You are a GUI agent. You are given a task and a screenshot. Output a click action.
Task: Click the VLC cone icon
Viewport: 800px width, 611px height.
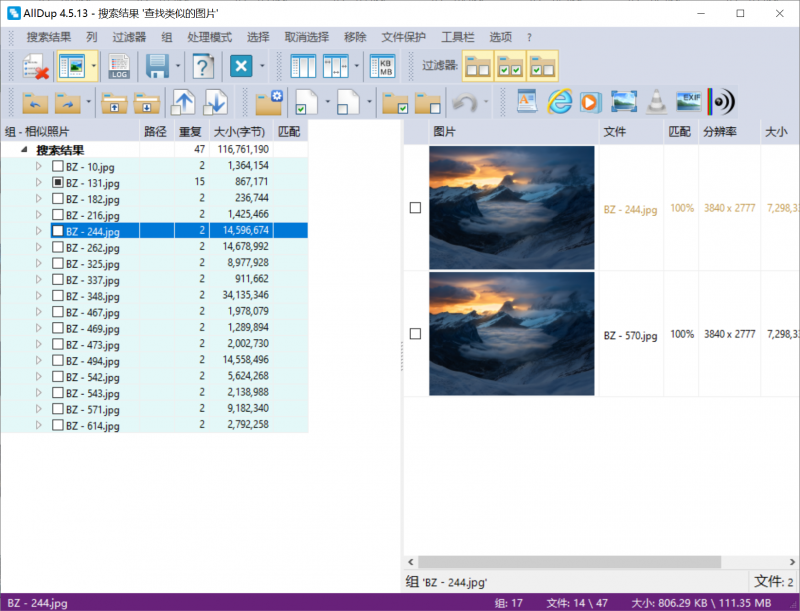pyautogui.click(x=656, y=101)
